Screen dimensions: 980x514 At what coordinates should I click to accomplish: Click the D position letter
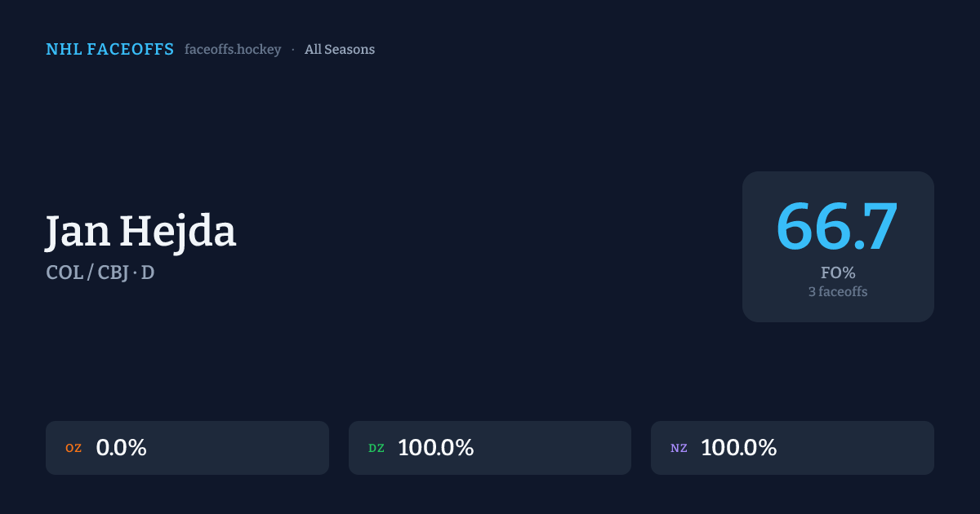(148, 273)
